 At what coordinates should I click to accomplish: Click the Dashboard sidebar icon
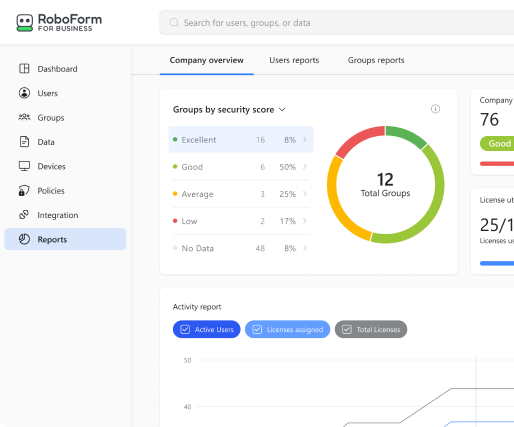(x=24, y=68)
